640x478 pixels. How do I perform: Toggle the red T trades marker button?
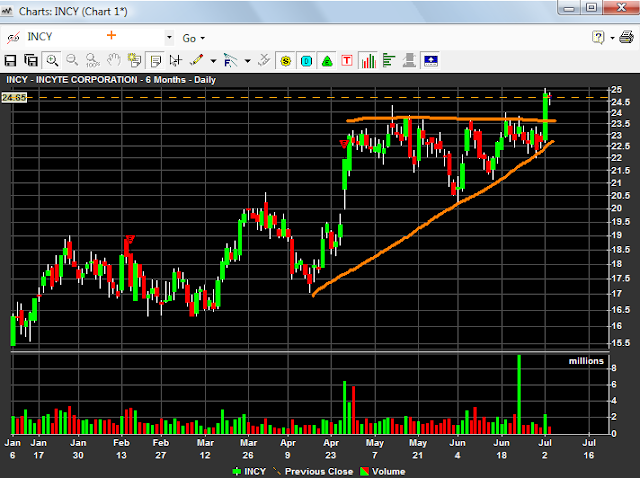[347, 61]
